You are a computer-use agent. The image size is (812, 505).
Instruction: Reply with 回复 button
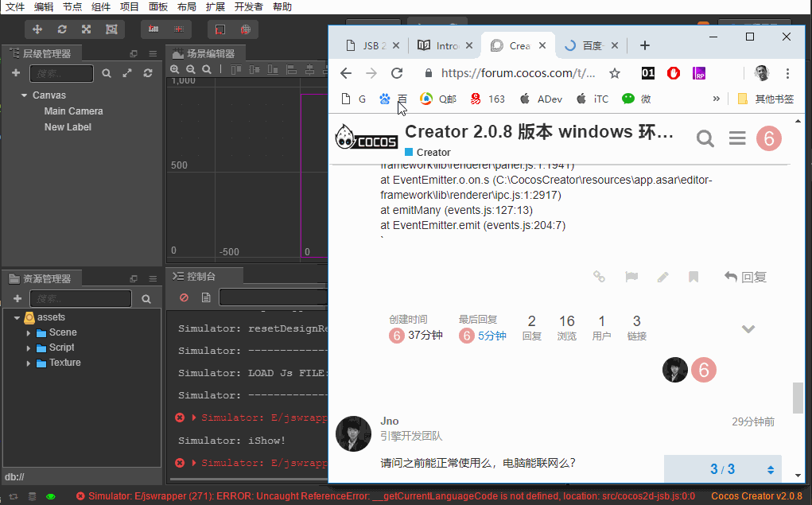(745, 277)
